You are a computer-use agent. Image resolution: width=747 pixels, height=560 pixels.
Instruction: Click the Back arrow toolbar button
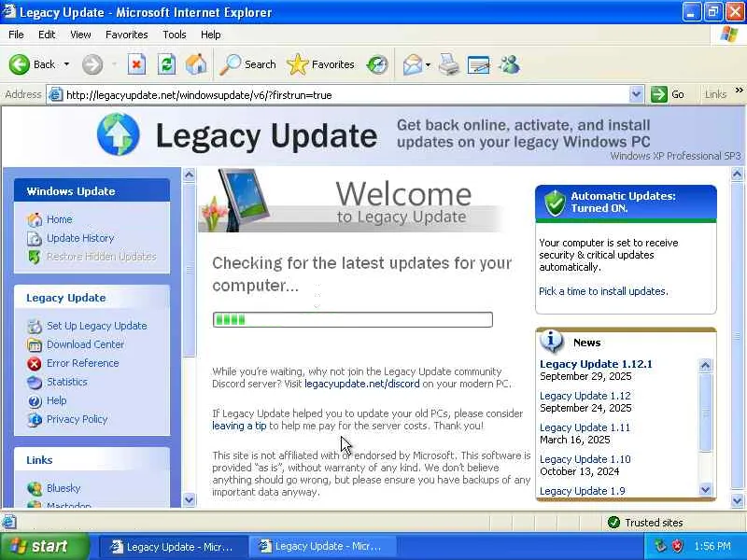(x=19, y=64)
